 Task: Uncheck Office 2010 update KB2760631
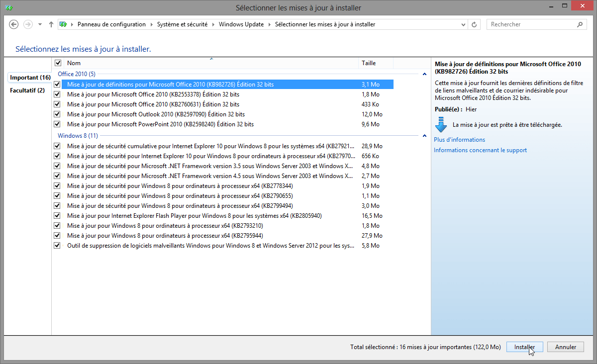[57, 104]
